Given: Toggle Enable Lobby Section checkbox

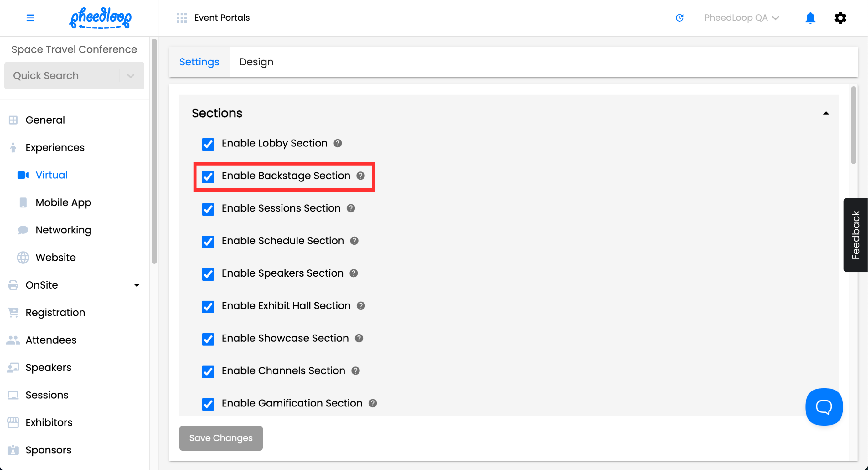Looking at the screenshot, I should tap(208, 144).
